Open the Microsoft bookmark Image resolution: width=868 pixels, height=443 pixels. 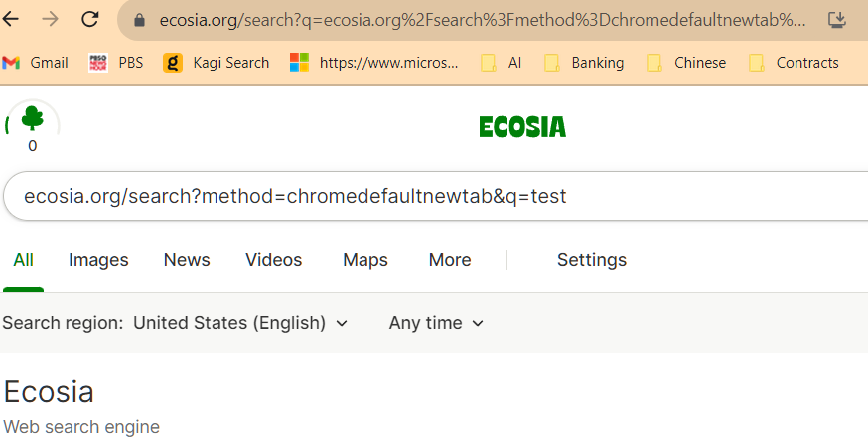(374, 63)
